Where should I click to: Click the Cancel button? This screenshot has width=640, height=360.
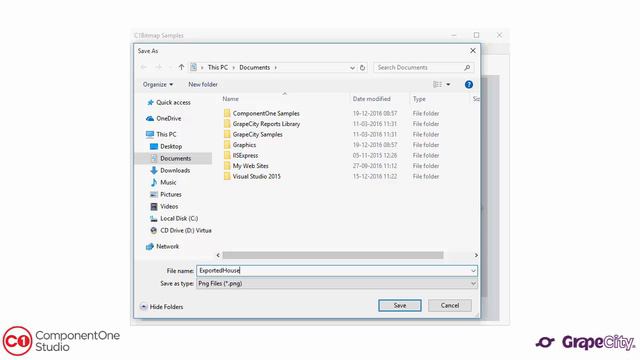[450, 305]
